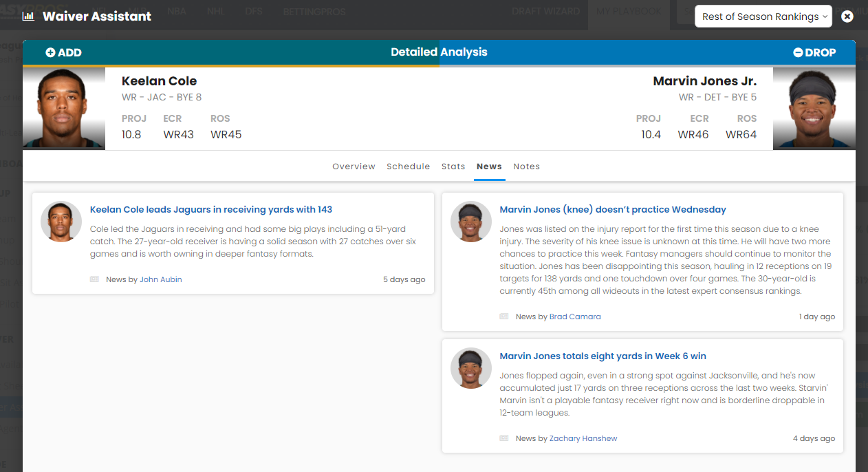This screenshot has width=868, height=472.
Task: Click the '1 day ago' timestamp
Action: click(x=817, y=317)
